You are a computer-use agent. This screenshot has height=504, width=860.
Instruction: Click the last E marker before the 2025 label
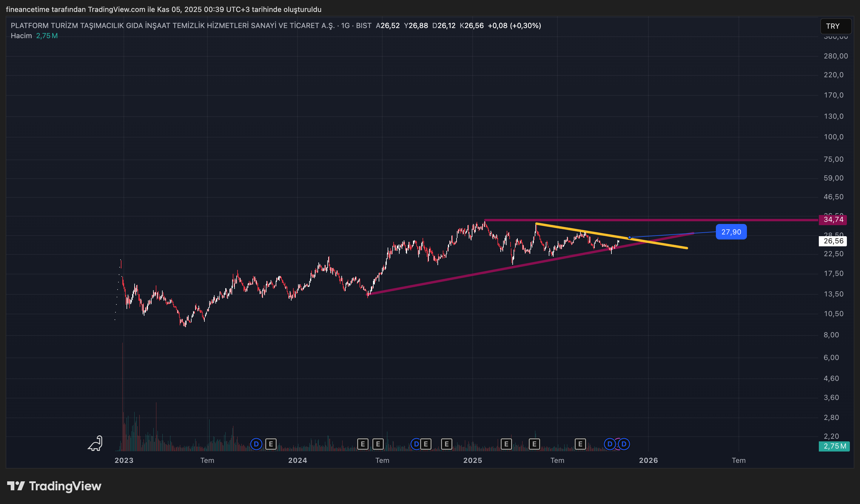(x=446, y=444)
